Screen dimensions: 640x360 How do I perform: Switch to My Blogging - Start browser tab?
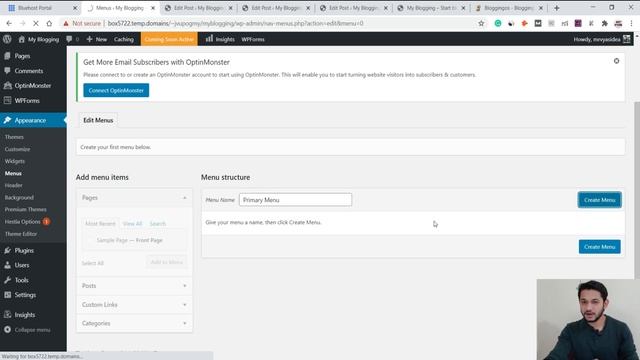431,8
